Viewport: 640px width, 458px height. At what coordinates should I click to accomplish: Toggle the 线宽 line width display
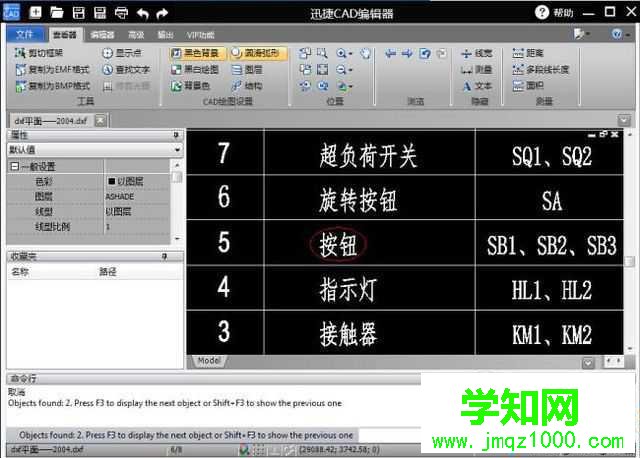(x=477, y=53)
